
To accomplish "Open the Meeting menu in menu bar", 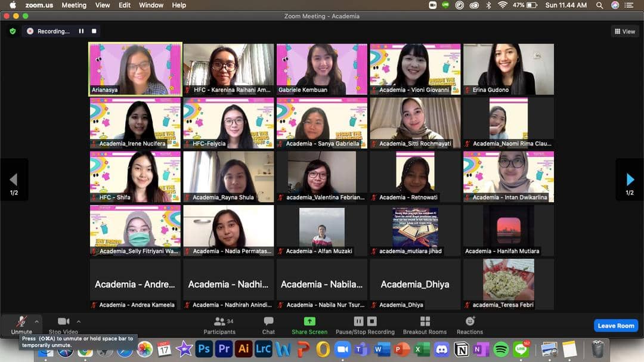I will pyautogui.click(x=74, y=5).
